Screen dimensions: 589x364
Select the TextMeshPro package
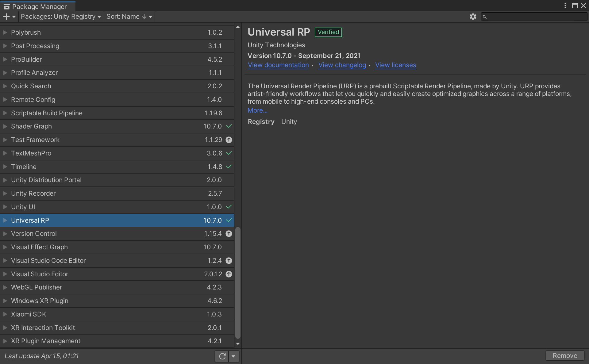click(117, 153)
